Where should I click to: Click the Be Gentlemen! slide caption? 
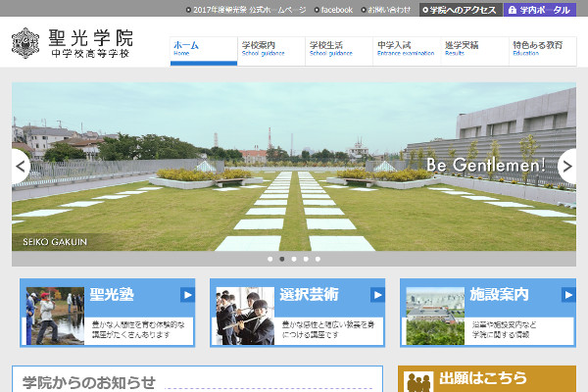pos(486,165)
